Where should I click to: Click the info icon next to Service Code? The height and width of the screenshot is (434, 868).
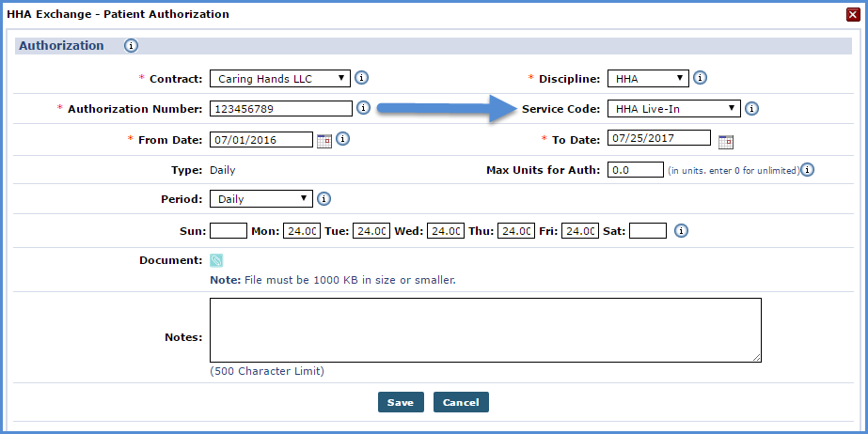coord(751,109)
